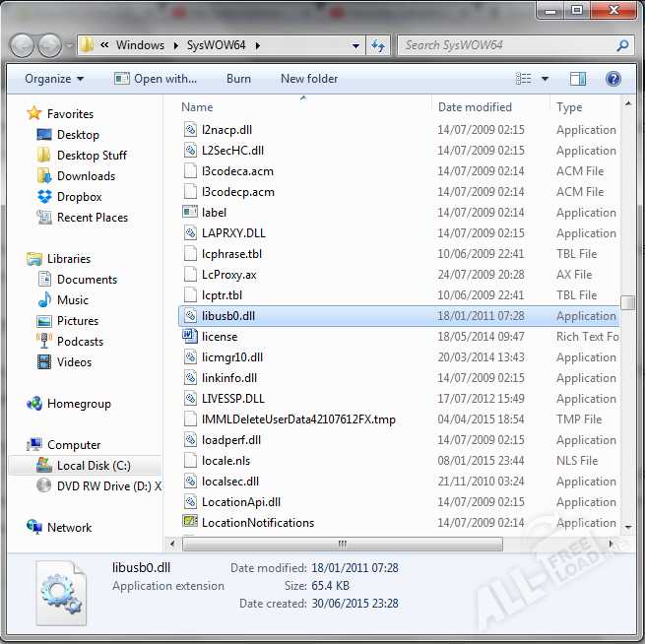Open Homegroup in navigation pane

(x=79, y=404)
